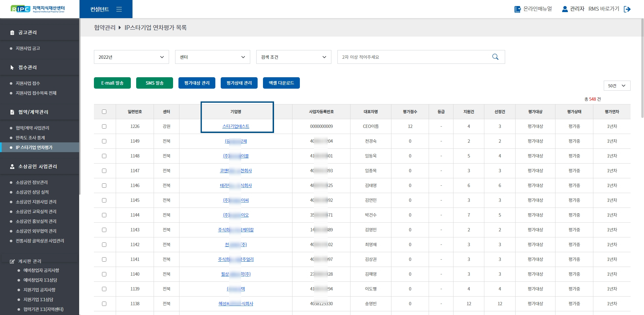Toggle the hamburger menu next to 컨설턴트
The width and height of the screenshot is (644, 315).
(119, 9)
